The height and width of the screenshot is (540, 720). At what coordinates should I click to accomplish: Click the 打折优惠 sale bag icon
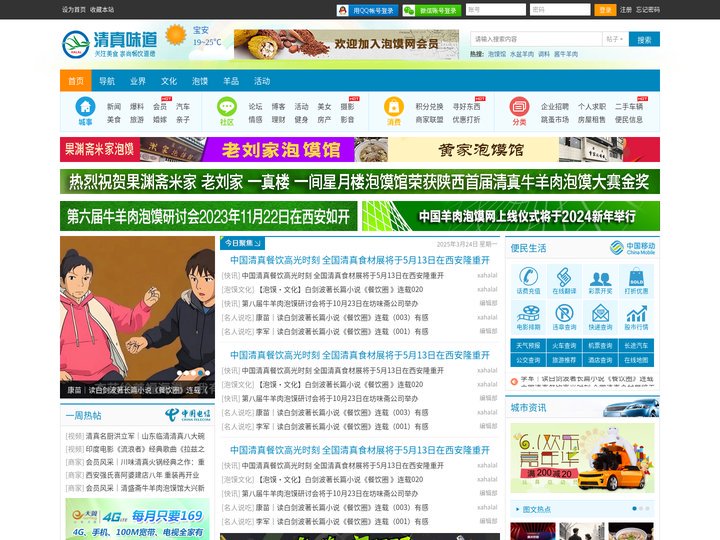636,277
